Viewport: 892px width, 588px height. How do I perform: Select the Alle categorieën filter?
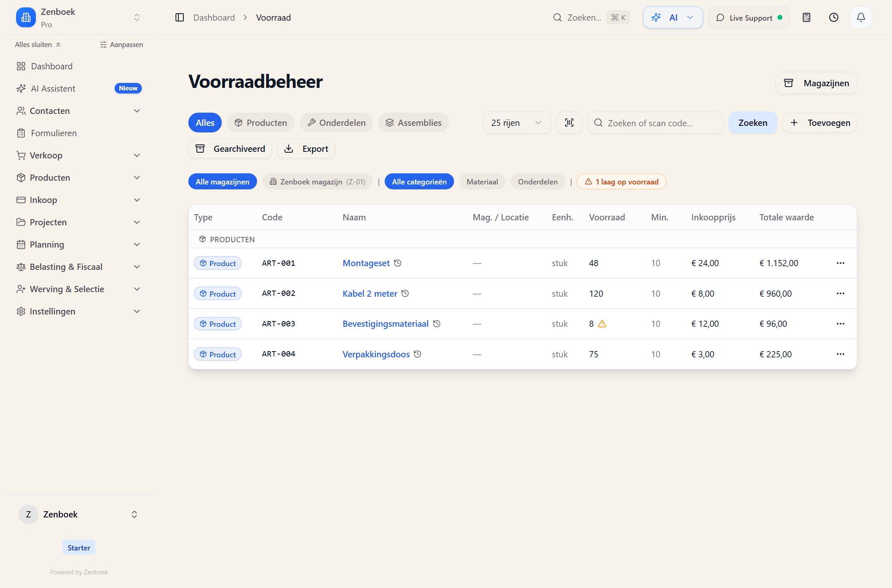[419, 182]
